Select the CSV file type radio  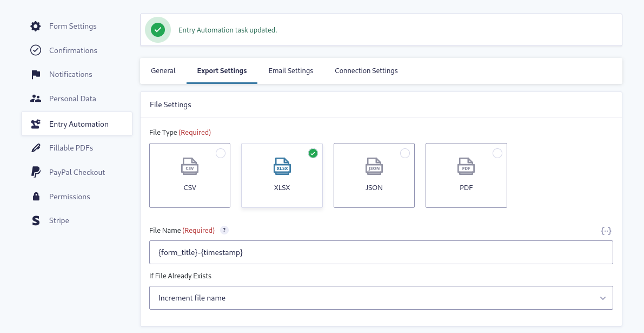tap(220, 153)
